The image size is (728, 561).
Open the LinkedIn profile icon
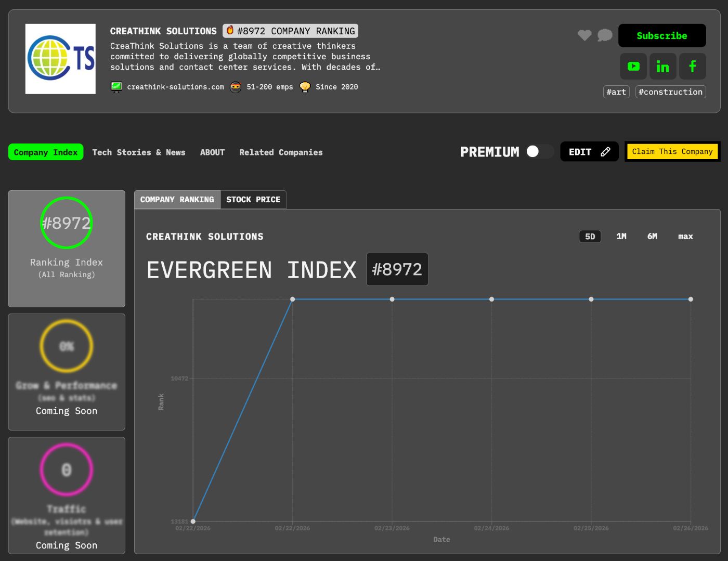click(662, 66)
